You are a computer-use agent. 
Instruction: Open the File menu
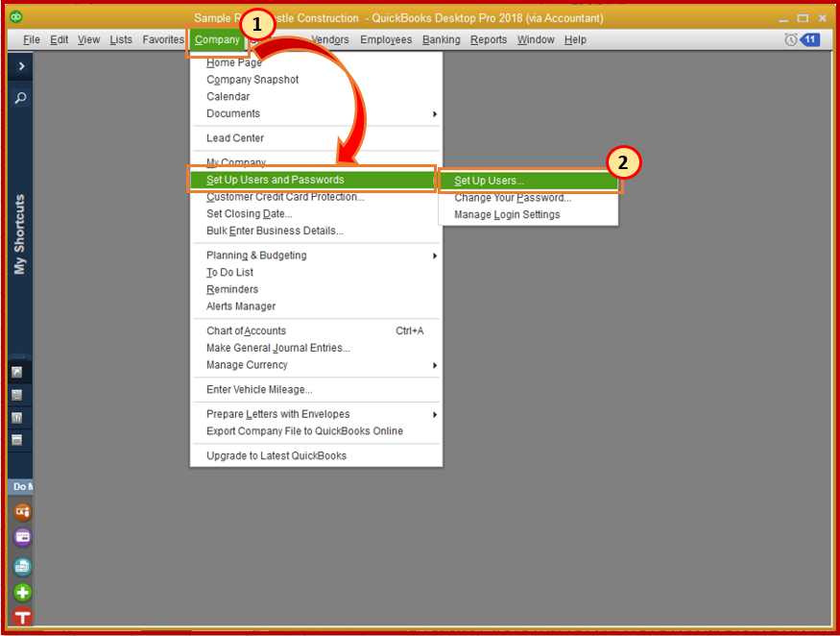[x=32, y=39]
